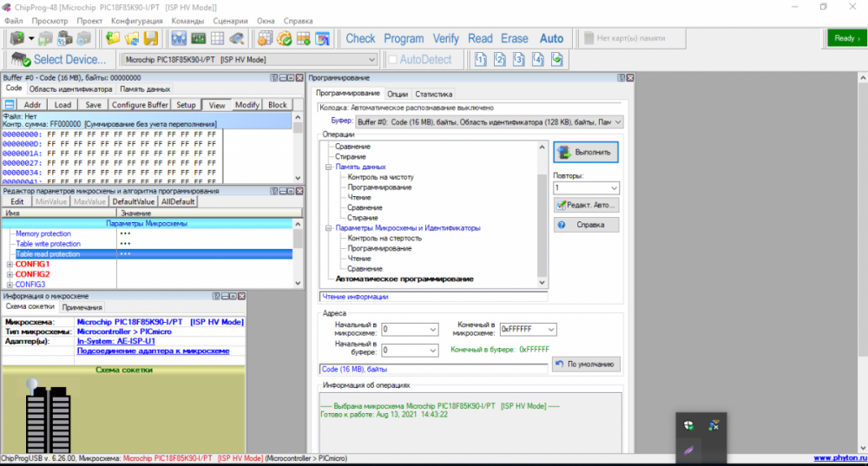Switch to the Статистика tab

click(x=433, y=94)
